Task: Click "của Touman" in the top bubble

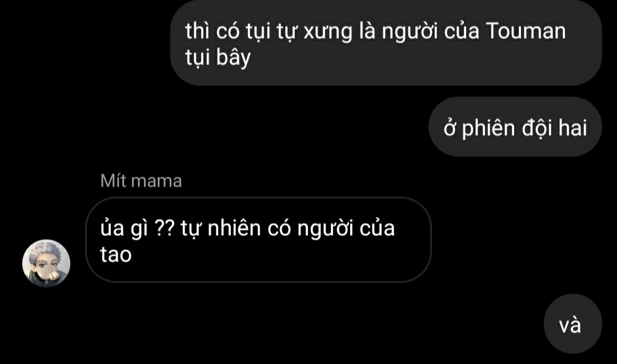Action: [x=505, y=31]
